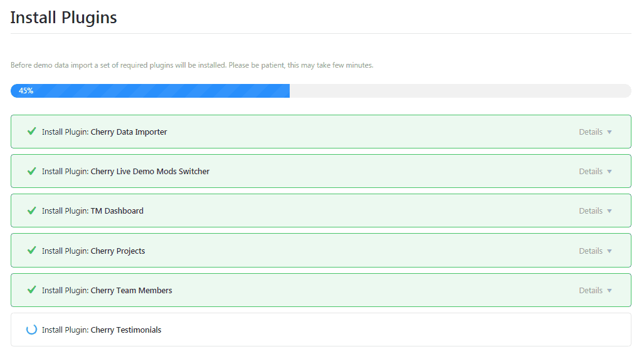Open the TM Dashboard Details dropdown
The height and width of the screenshot is (359, 644).
[591, 211]
